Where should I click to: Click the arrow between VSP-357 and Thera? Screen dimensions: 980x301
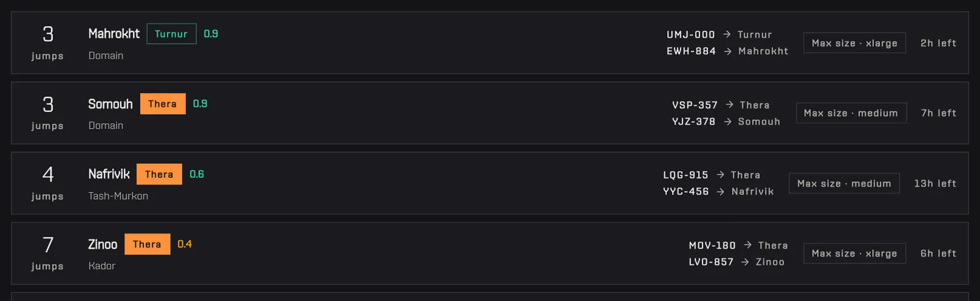click(x=729, y=105)
